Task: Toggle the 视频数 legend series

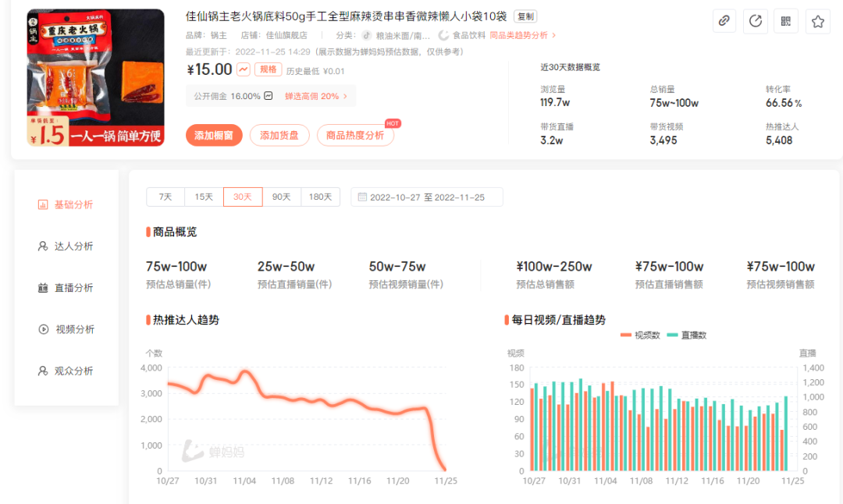Action: pyautogui.click(x=640, y=335)
